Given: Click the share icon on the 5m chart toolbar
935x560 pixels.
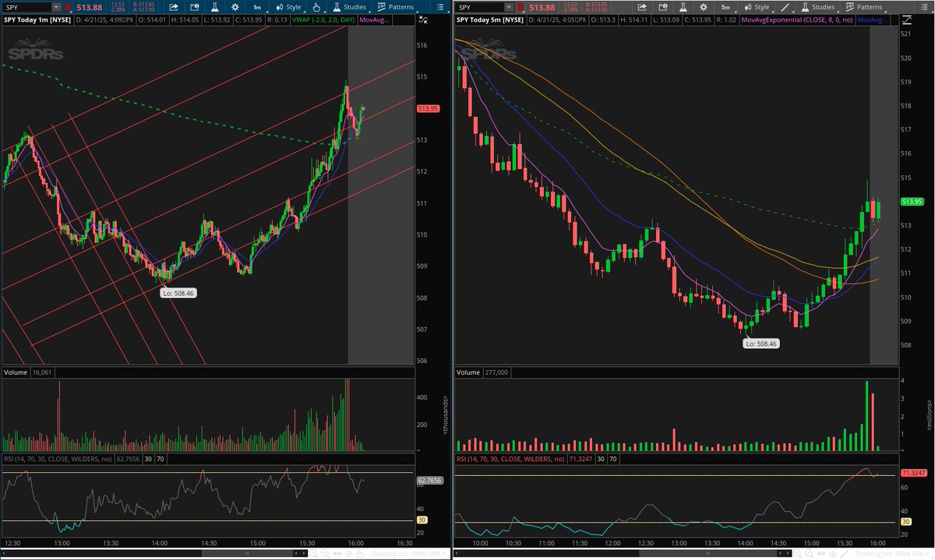Looking at the screenshot, I should (642, 7).
